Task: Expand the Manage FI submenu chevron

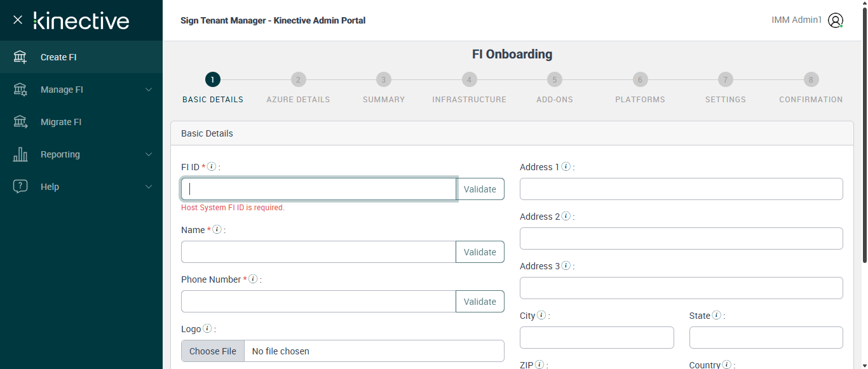Action: coord(149,90)
